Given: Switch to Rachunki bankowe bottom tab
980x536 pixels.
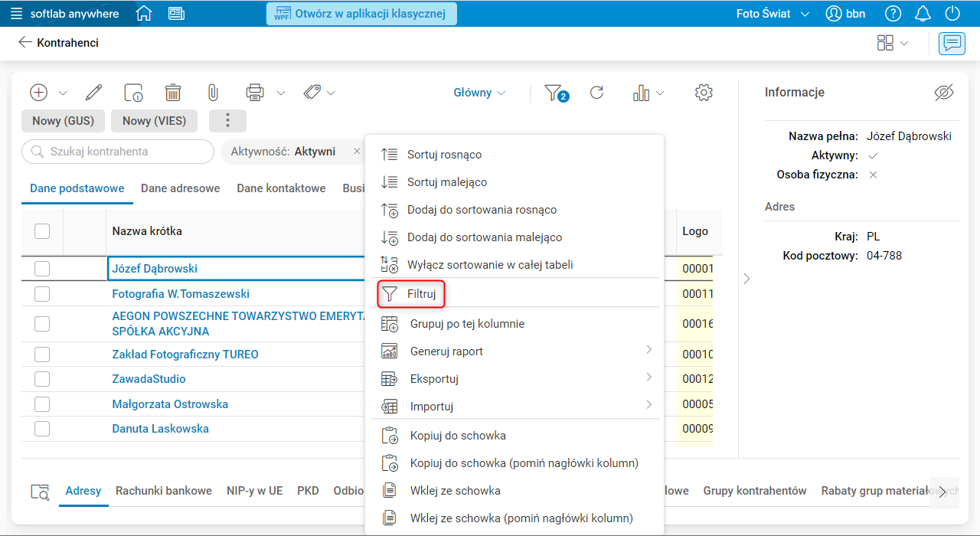Looking at the screenshot, I should [x=164, y=491].
